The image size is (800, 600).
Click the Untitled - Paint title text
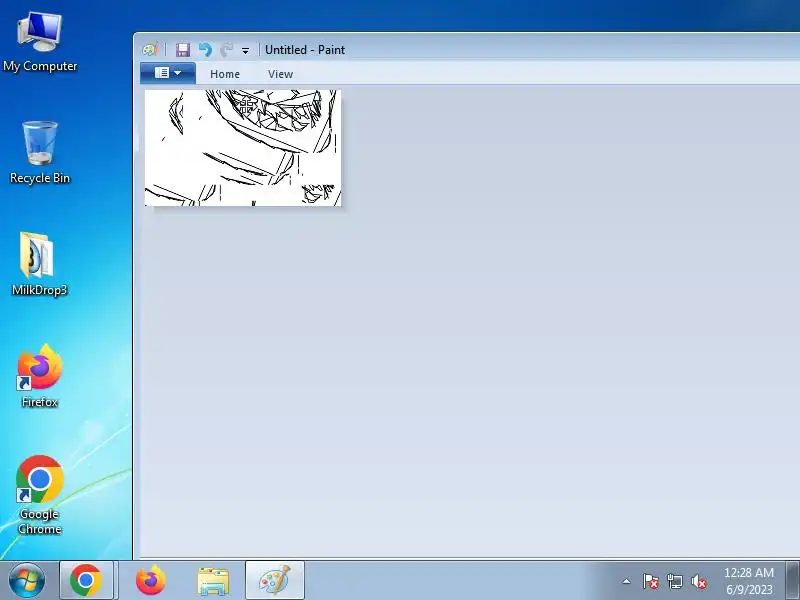(x=305, y=49)
